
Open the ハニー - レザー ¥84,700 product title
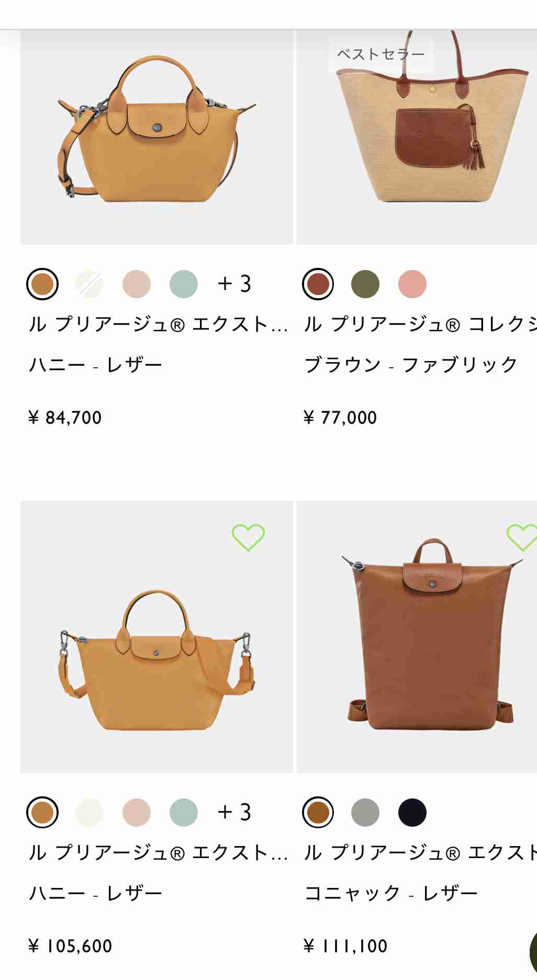159,324
